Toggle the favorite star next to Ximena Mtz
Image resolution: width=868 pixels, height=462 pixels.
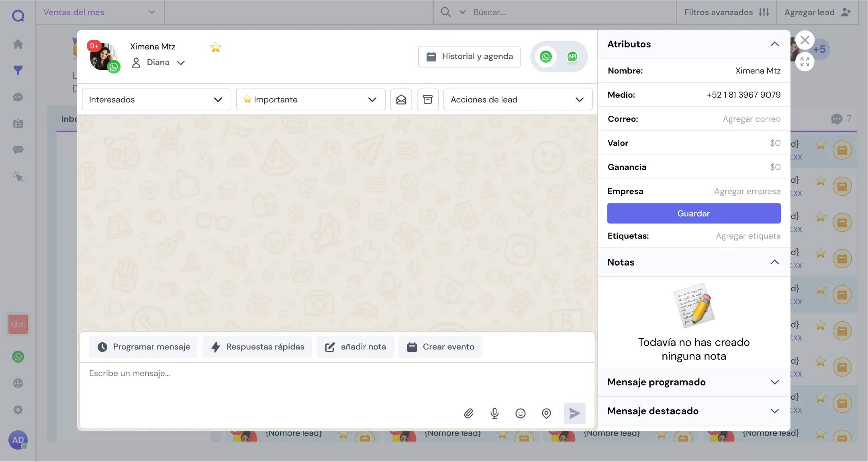tap(216, 47)
